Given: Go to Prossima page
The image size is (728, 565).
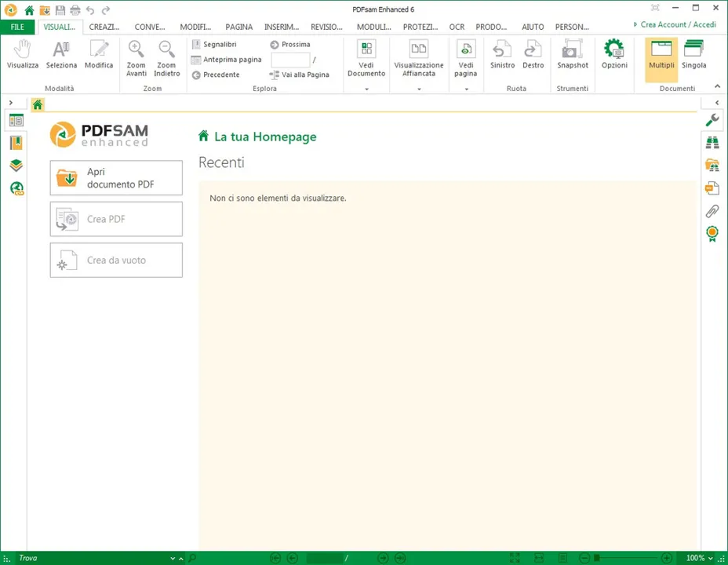Looking at the screenshot, I should tap(290, 44).
